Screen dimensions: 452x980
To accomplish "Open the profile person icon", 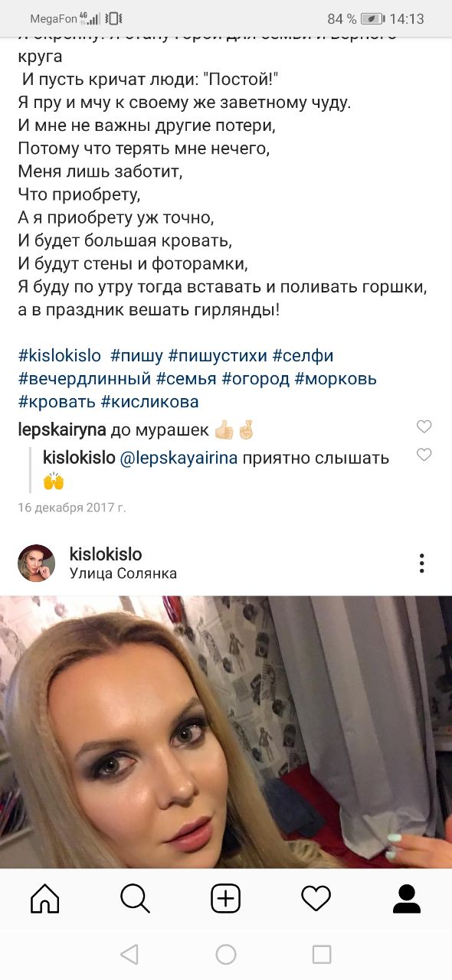I will tap(407, 898).
